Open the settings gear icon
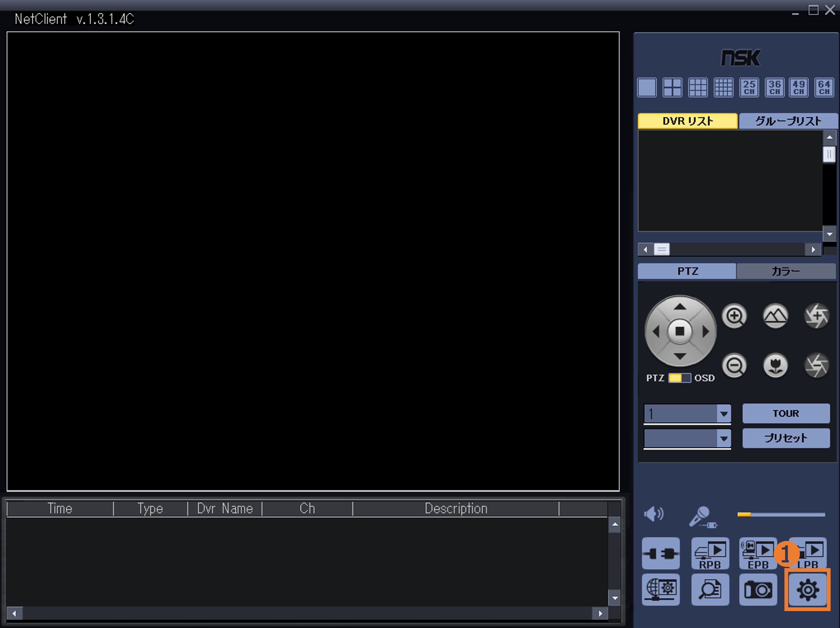Viewport: 840px width, 628px height. pyautogui.click(x=807, y=589)
